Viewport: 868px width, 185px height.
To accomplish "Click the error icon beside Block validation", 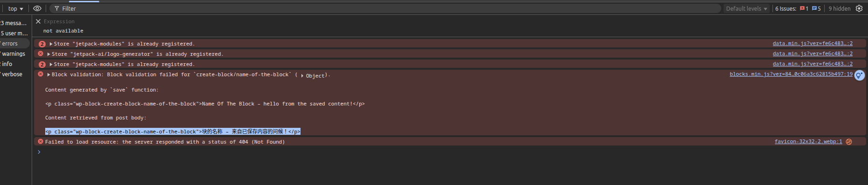I will tap(41, 74).
